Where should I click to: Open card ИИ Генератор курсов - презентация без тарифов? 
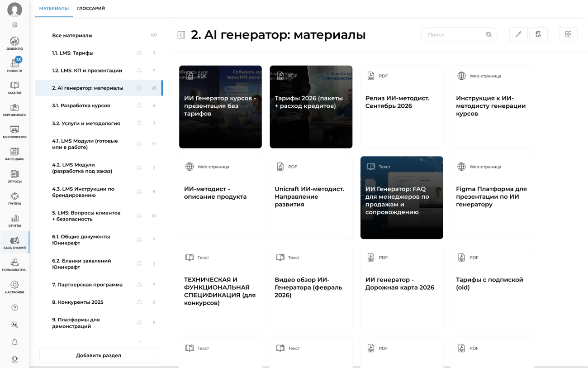coord(220,107)
